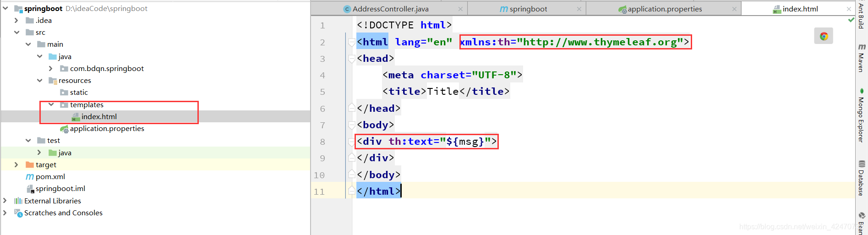Viewport: 868px width, 235px height.
Task: Click the springboot project folder icon
Action: 19,9
